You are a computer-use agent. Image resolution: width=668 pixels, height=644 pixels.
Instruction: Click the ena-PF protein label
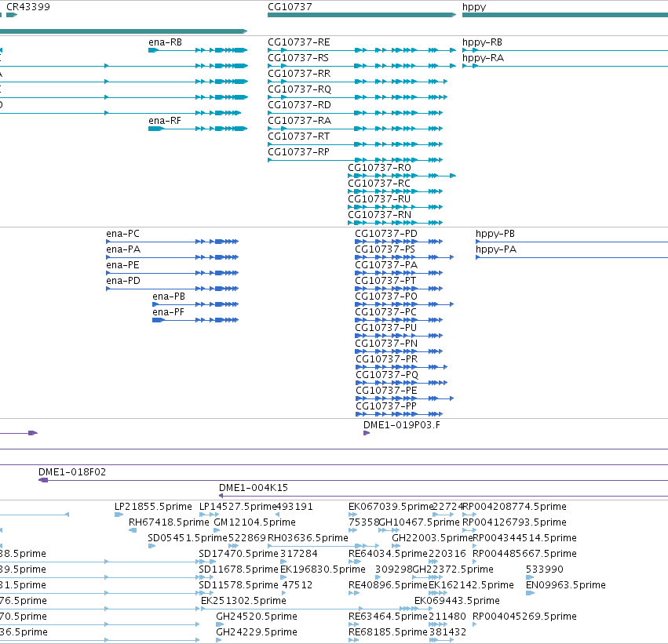tap(168, 312)
